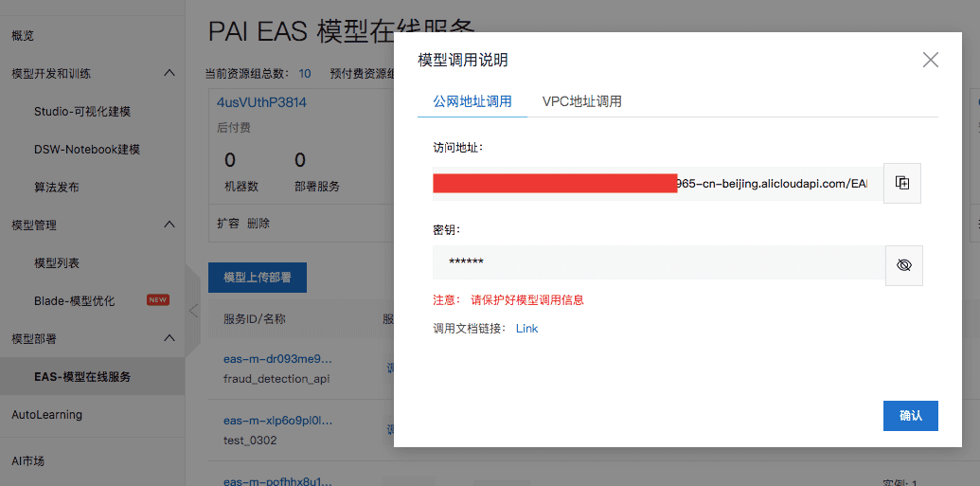Collapse the left sidebar with arrow handle

(192, 311)
